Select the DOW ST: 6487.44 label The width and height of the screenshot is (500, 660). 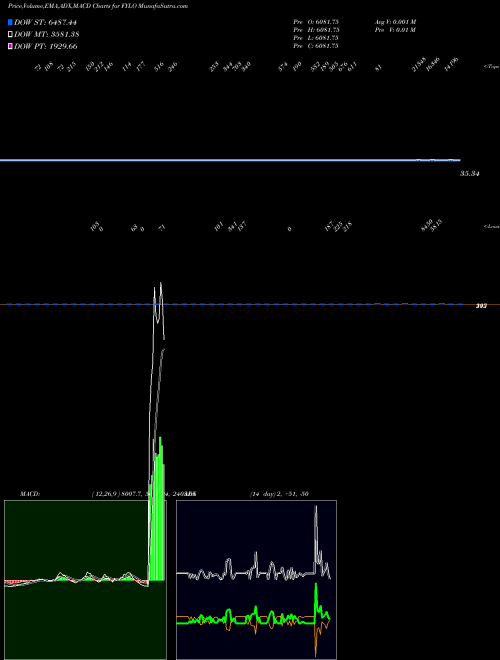click(45, 22)
